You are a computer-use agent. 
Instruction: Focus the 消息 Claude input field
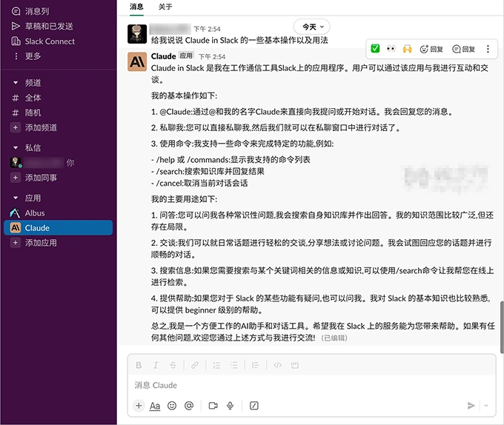(x=311, y=385)
